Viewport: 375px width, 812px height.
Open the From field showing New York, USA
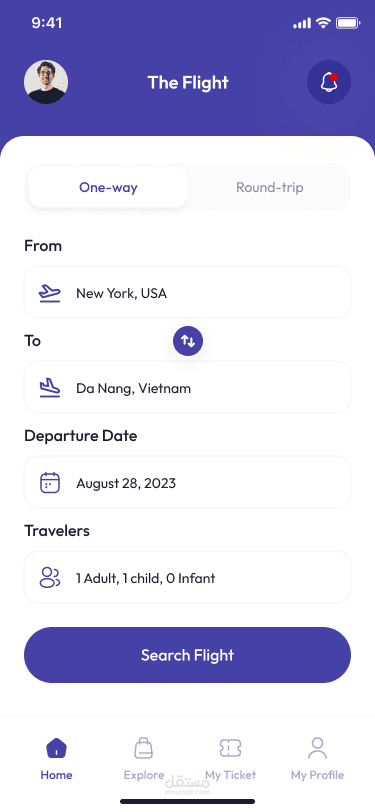pyautogui.click(x=188, y=292)
